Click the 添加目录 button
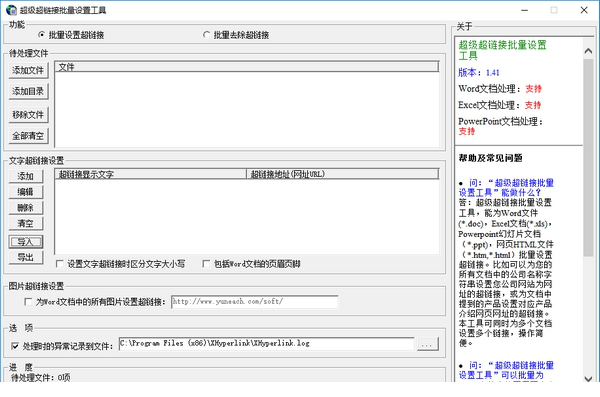Viewport: 600px width, 397px height. (x=28, y=91)
